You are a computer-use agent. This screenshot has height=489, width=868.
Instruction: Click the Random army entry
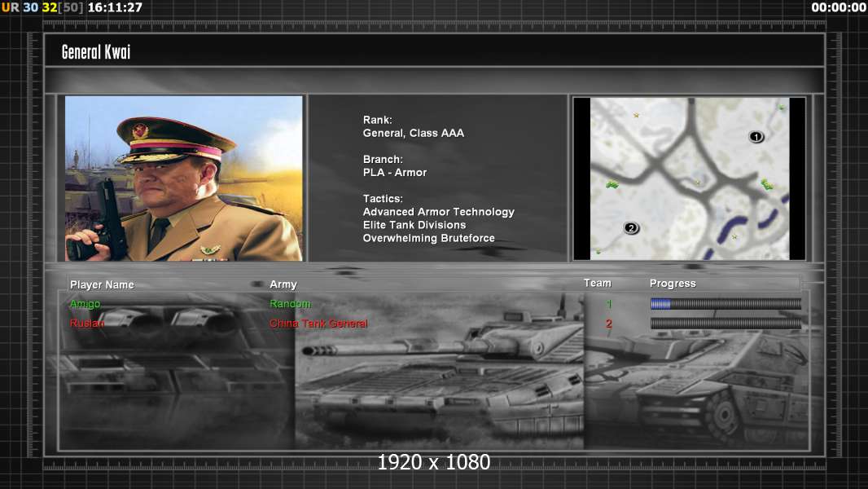click(290, 303)
